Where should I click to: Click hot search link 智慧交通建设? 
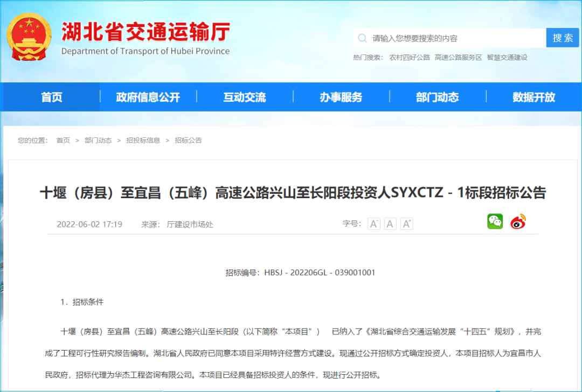coord(507,58)
